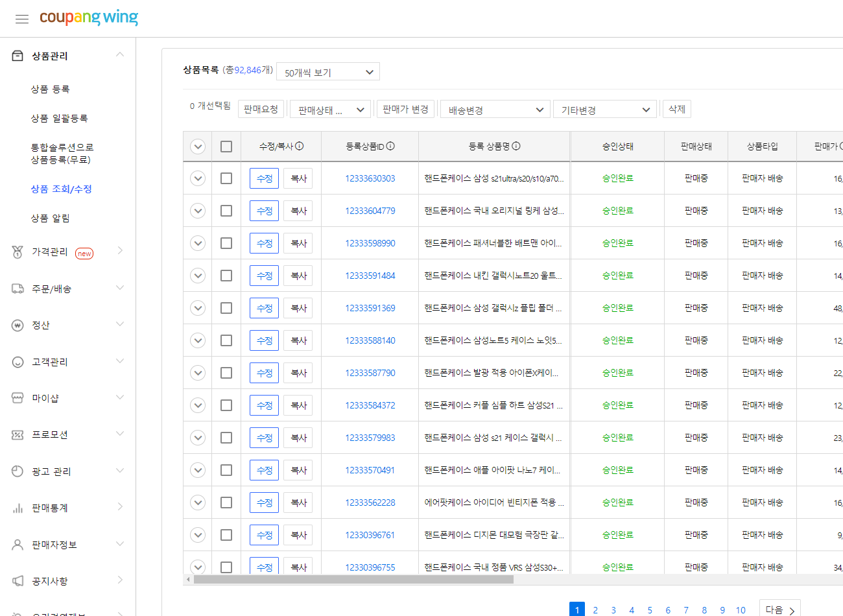This screenshot has width=843, height=616.
Task: Click 수정 for product 12333562228
Action: pyautogui.click(x=265, y=503)
